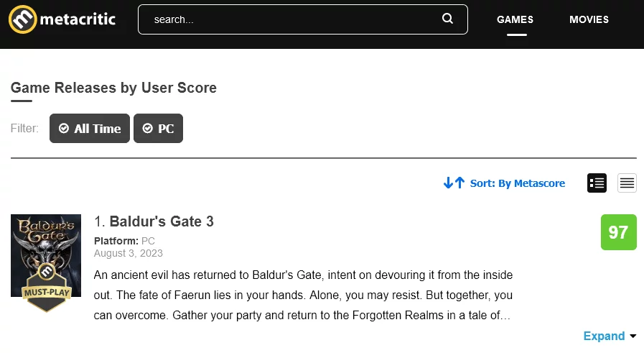Select the detailed list view icon
The width and height of the screenshot is (644, 353).
click(597, 183)
